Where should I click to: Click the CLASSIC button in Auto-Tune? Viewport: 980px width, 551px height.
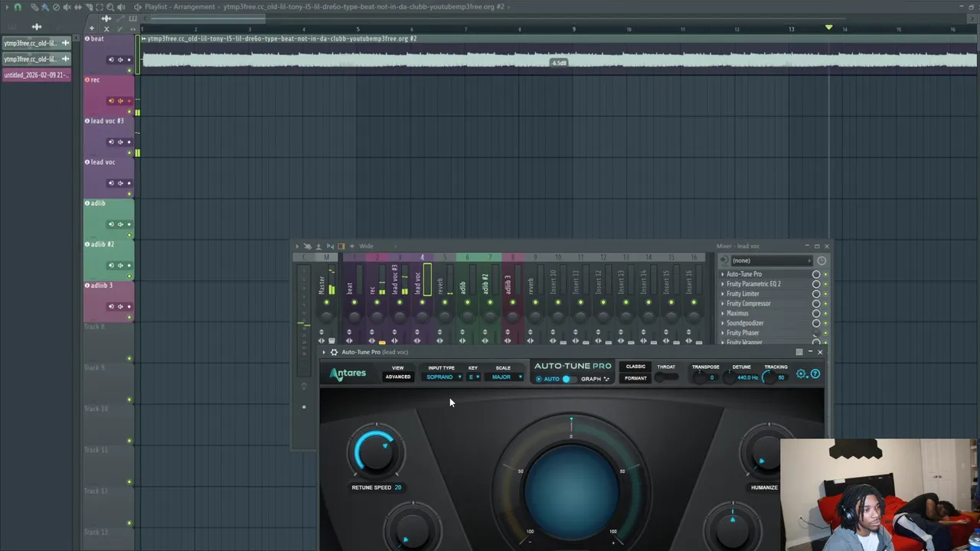tap(635, 367)
